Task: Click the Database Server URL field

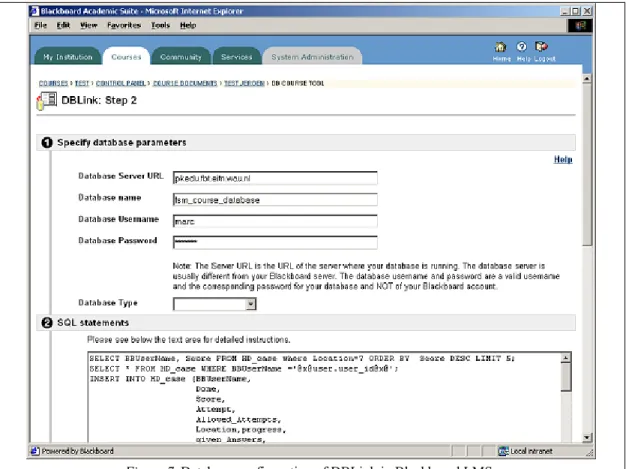Action: coord(275,178)
